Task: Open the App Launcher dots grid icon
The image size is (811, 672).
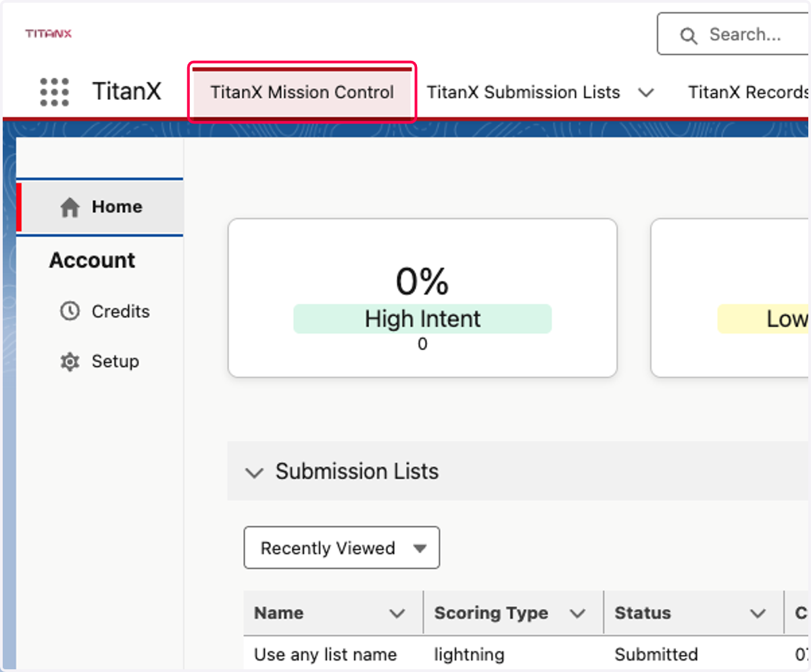Action: click(54, 92)
